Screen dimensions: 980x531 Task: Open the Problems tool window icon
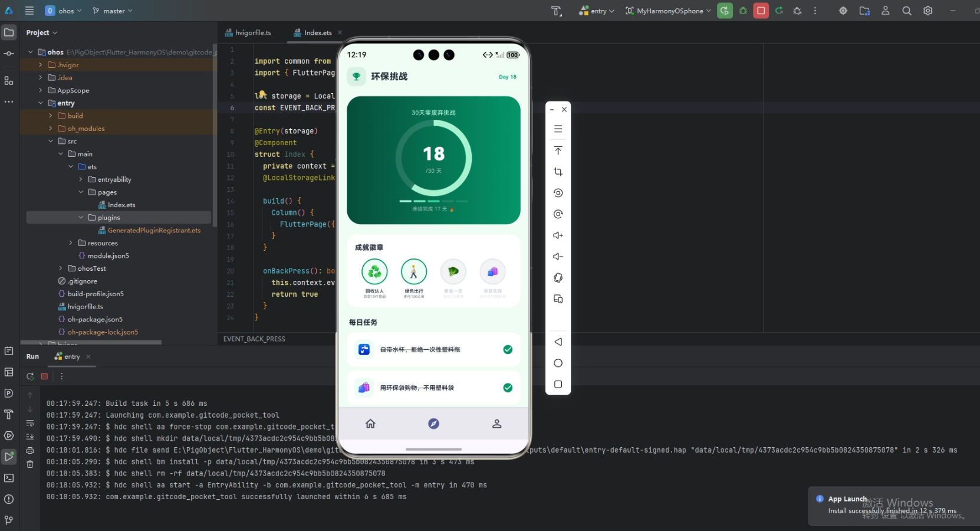click(9, 499)
